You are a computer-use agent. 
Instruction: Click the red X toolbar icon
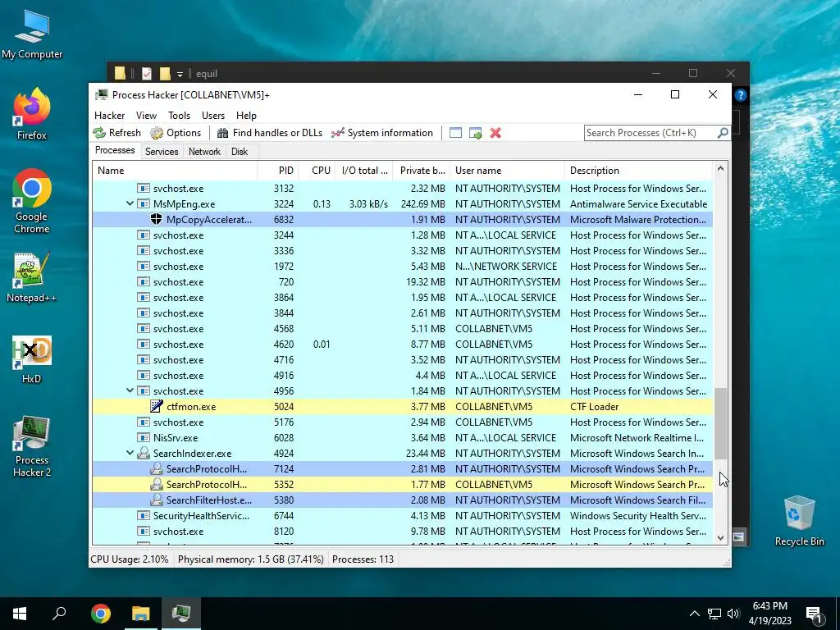point(495,133)
